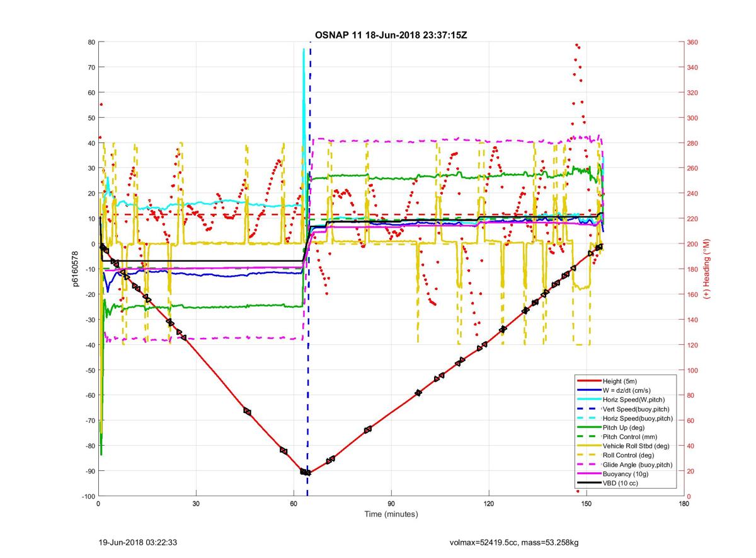The image size is (756, 558).
Task: Click the 200 tick on the heading axis
Action: (693, 244)
